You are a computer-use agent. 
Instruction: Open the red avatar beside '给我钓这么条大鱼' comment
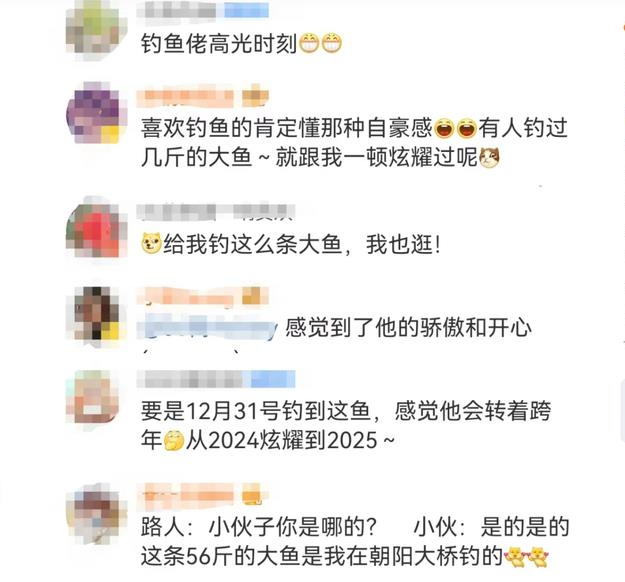96,230
